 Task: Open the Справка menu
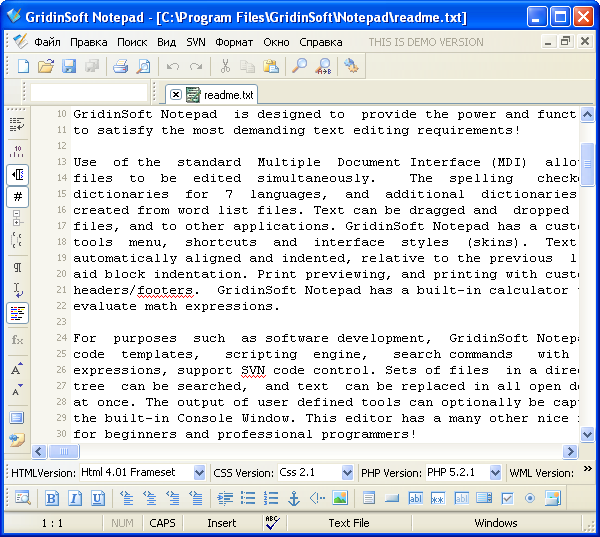tap(321, 42)
